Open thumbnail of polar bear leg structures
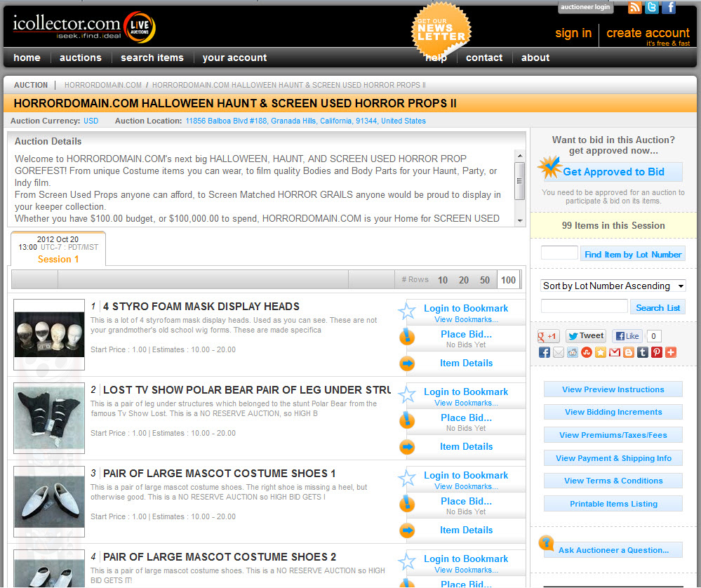The image size is (701, 588). tap(49, 418)
